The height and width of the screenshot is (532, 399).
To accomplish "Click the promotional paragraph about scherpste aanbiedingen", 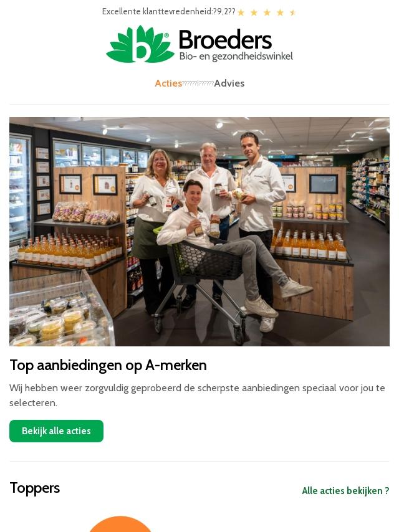I will [197, 396].
